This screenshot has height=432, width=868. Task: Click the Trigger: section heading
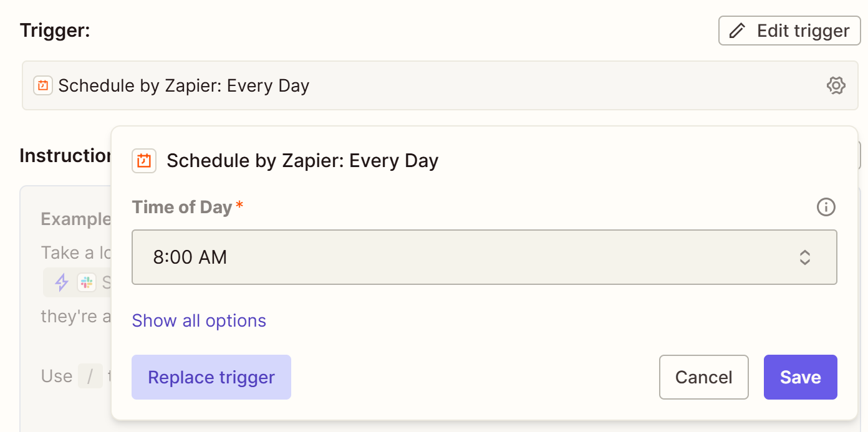click(55, 30)
